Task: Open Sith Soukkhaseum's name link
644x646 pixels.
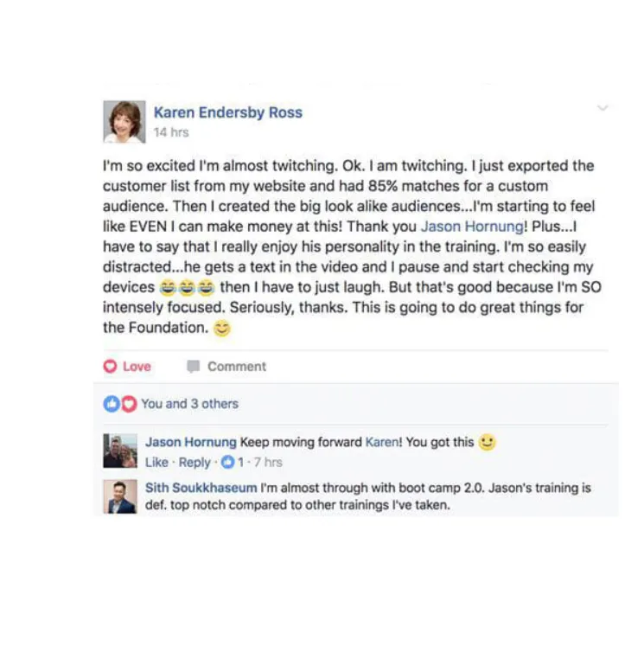Action: coord(201,488)
